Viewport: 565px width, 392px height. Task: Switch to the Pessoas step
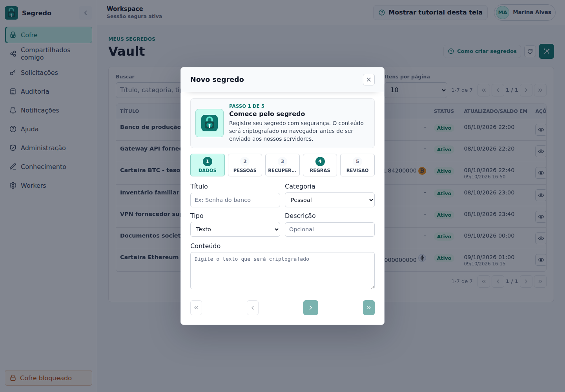coord(245,165)
